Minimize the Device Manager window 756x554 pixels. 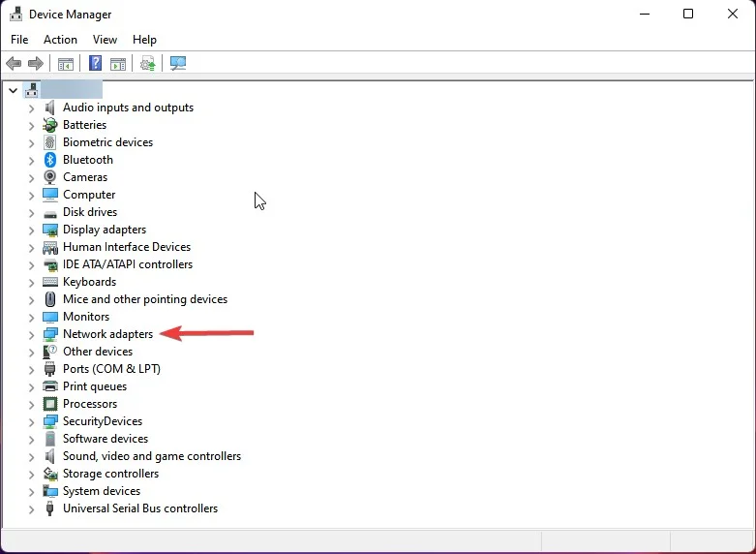point(645,14)
